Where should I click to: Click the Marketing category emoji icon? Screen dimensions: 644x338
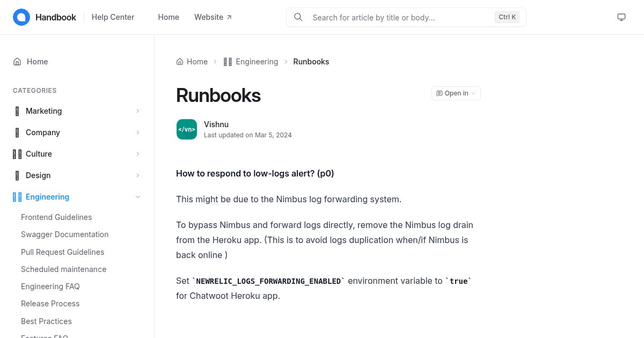coord(17,111)
